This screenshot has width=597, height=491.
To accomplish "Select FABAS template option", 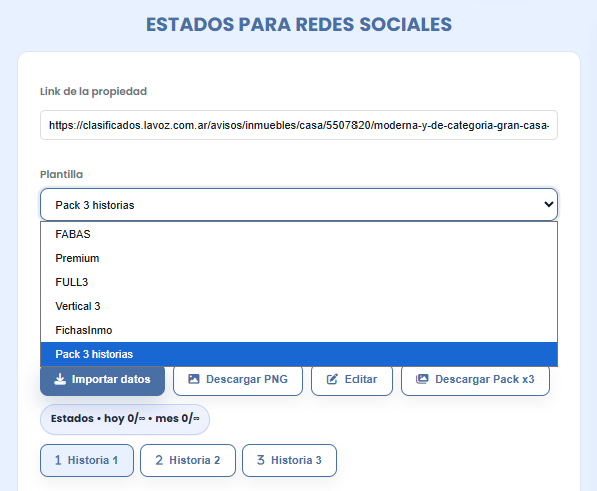I will [299, 234].
